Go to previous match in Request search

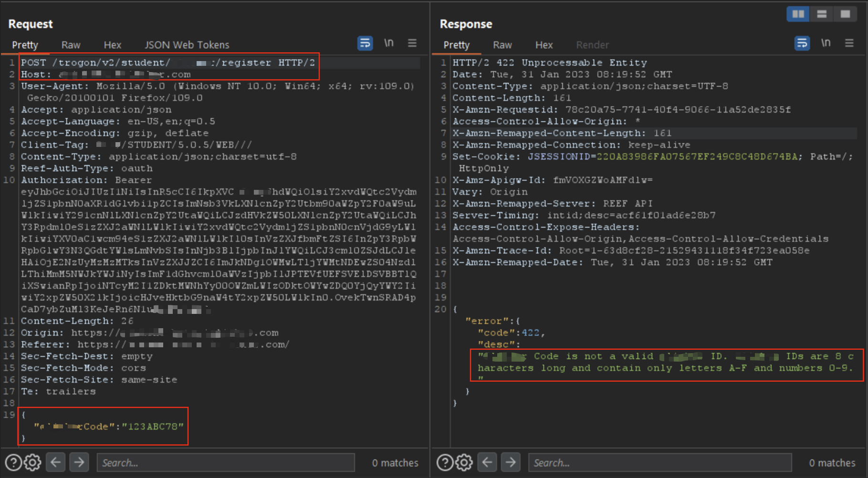click(x=56, y=462)
